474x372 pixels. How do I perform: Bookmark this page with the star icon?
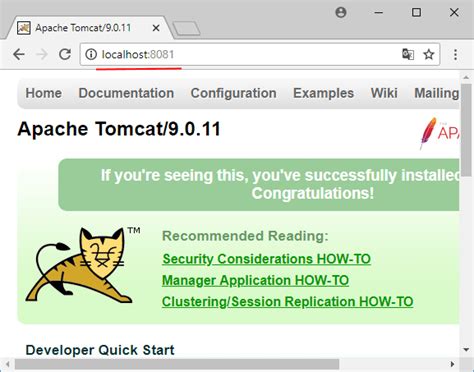coord(429,54)
